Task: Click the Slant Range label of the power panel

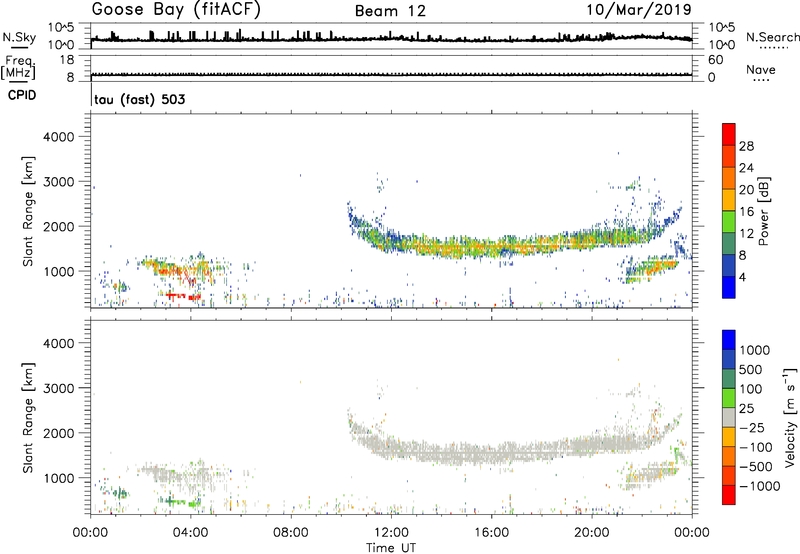Action: point(28,211)
